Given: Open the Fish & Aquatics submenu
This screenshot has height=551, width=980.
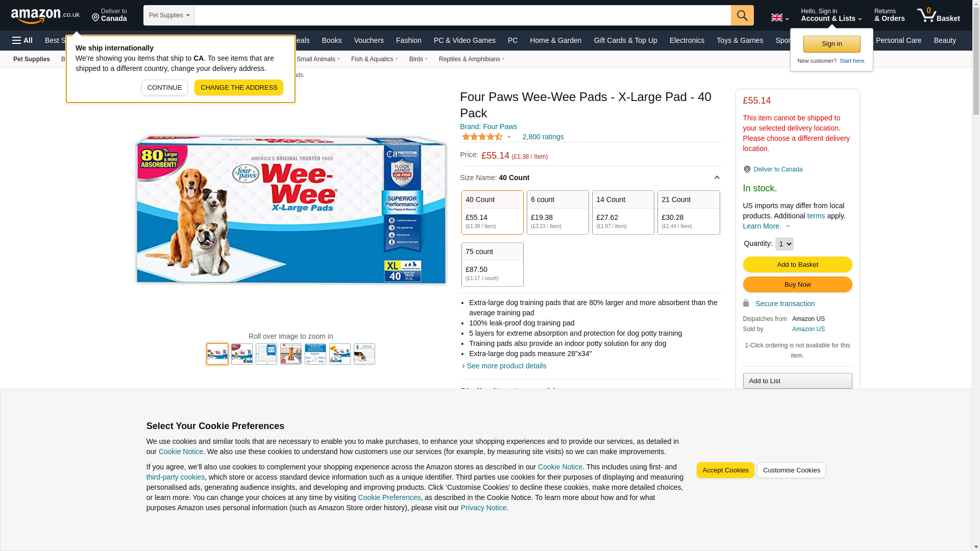Looking at the screenshot, I should (x=374, y=59).
